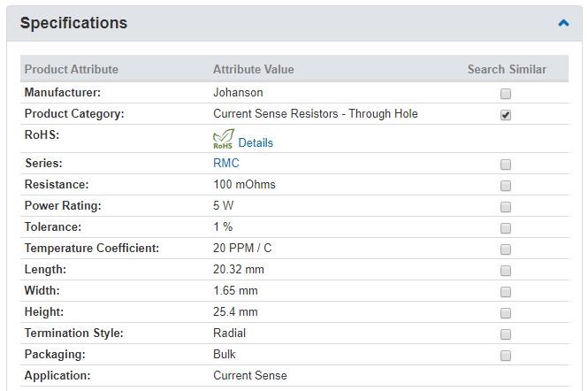Click the RoHS leaf icon
588x391 pixels.
[x=224, y=139]
